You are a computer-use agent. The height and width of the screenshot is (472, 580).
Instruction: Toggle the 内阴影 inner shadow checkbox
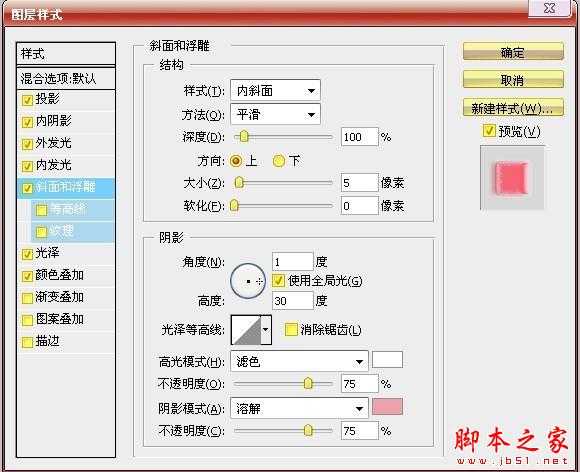(27, 122)
